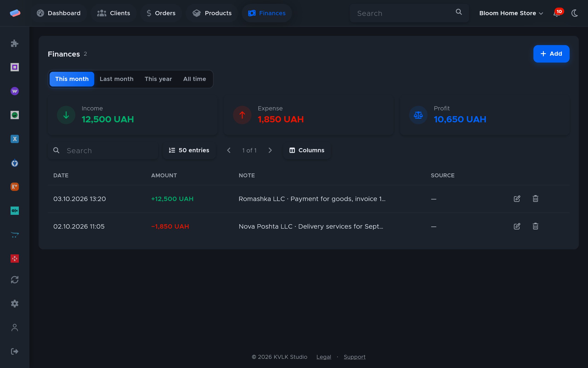
Task: Open the Dashboard menu item
Action: [x=59, y=13]
